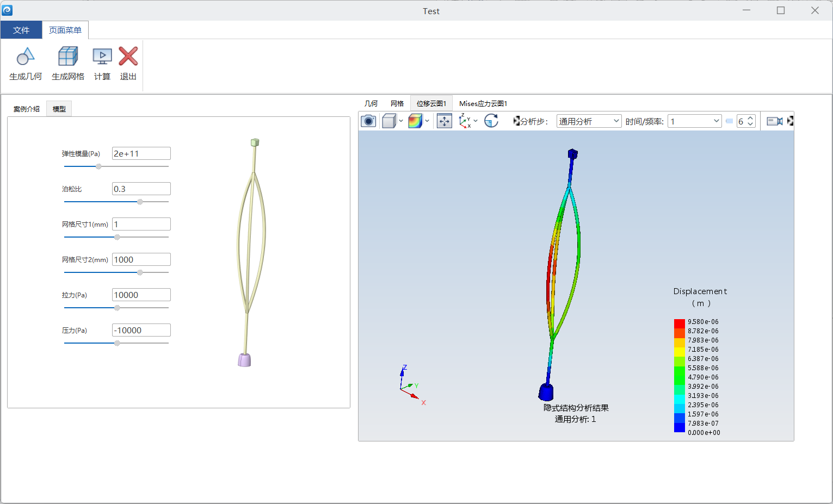Select the 模型 tab
The height and width of the screenshot is (504, 833).
[59, 109]
